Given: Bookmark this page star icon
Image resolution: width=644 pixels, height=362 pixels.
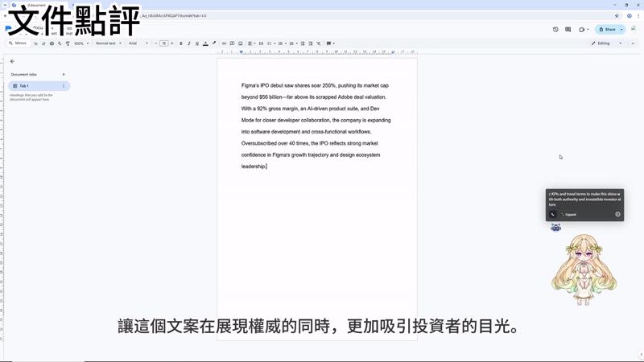Looking at the screenshot, I should pyautogui.click(x=617, y=16).
